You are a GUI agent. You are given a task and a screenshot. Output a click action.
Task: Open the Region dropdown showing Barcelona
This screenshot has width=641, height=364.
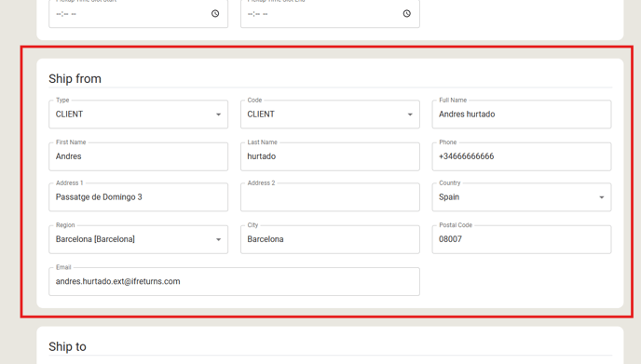coord(138,239)
